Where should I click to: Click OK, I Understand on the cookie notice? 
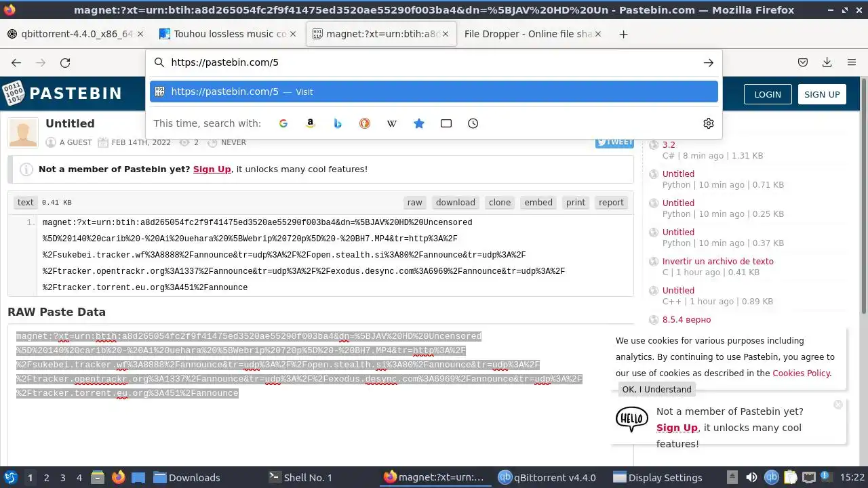pos(656,389)
